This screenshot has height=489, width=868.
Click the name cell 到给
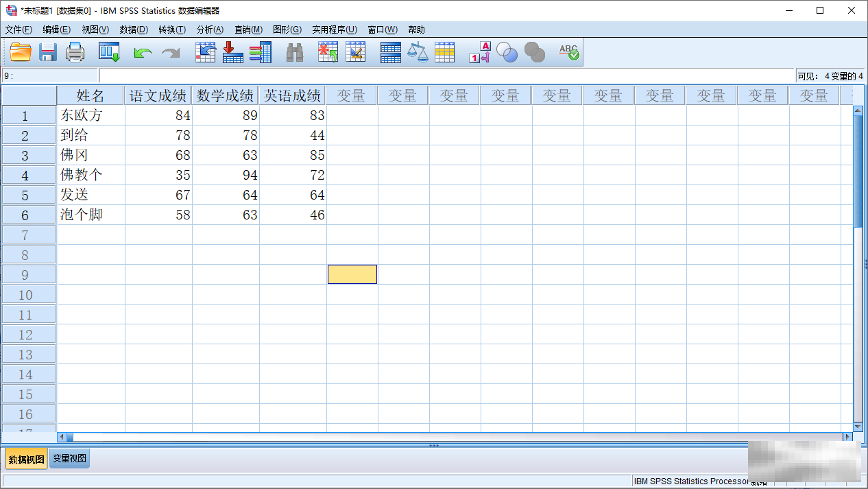91,135
